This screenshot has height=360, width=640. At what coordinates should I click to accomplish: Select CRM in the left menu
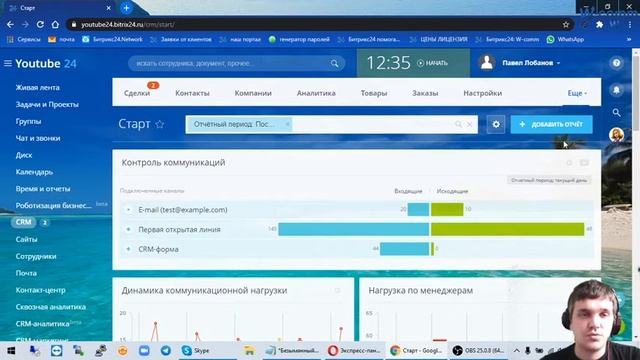(x=23, y=222)
